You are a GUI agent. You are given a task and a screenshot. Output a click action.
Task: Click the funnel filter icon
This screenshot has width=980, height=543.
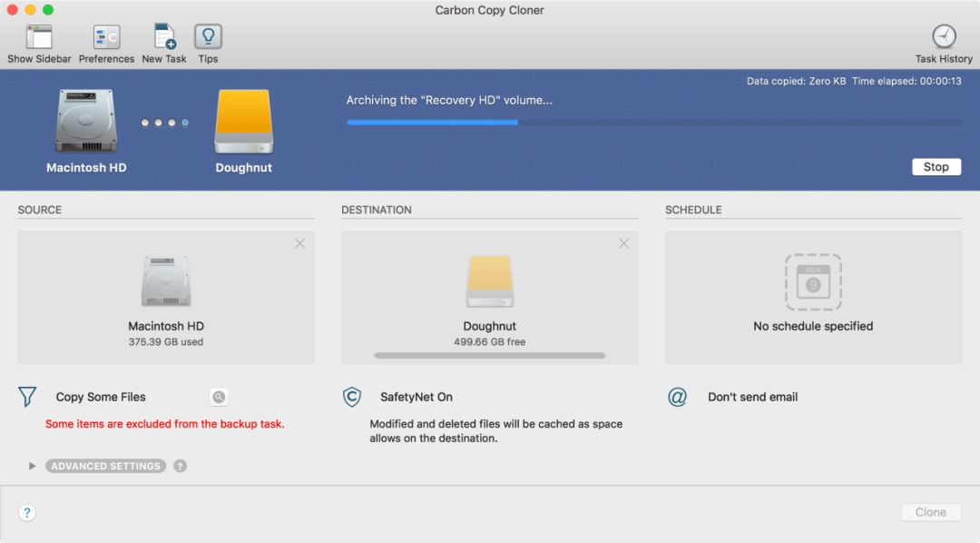[27, 397]
